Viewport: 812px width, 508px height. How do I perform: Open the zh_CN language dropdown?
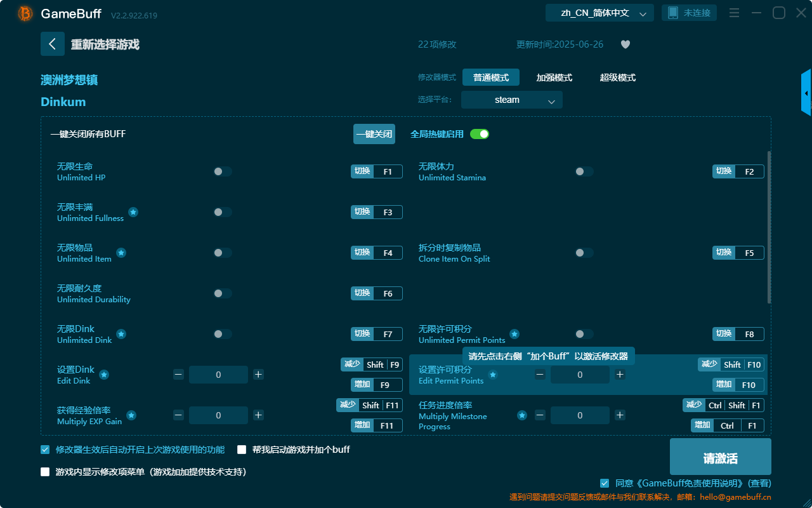(599, 13)
